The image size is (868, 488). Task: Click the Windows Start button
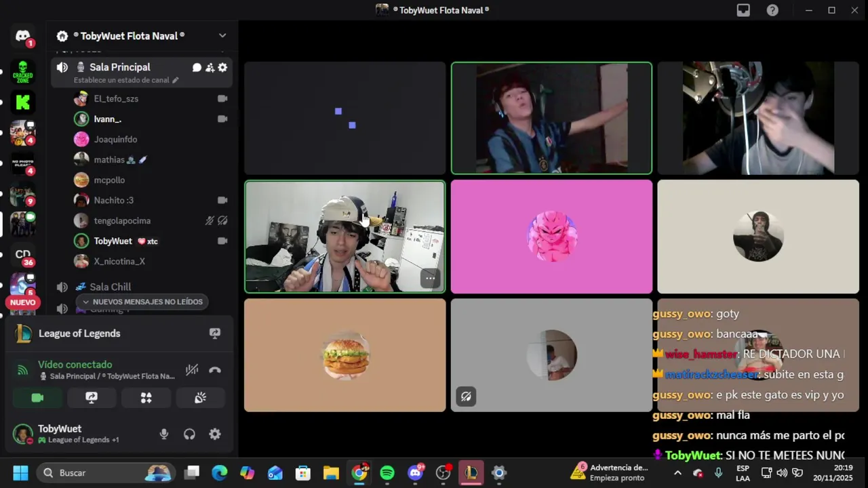click(20, 472)
